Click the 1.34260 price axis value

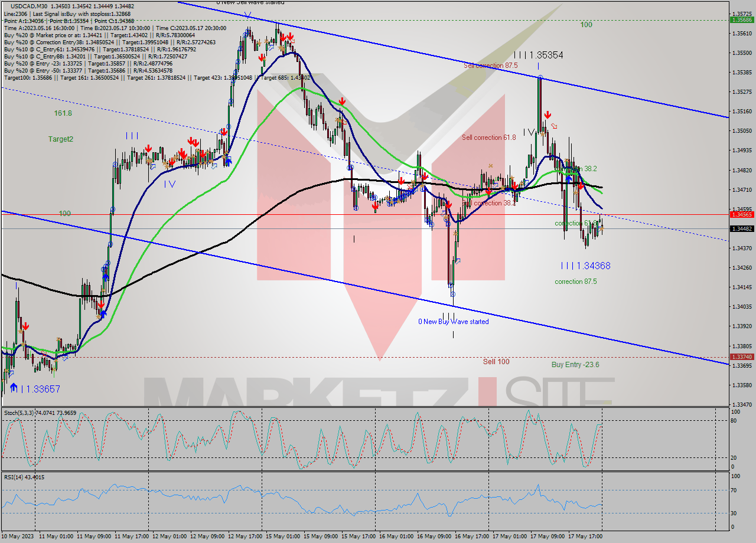tap(742, 267)
